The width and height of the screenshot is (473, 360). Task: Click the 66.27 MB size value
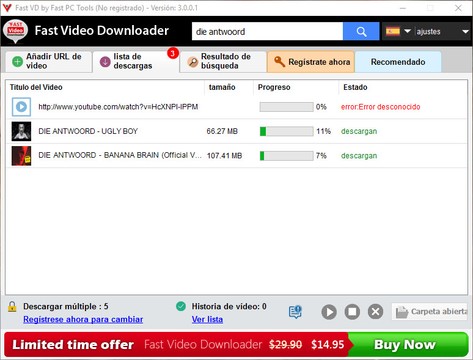[222, 131]
